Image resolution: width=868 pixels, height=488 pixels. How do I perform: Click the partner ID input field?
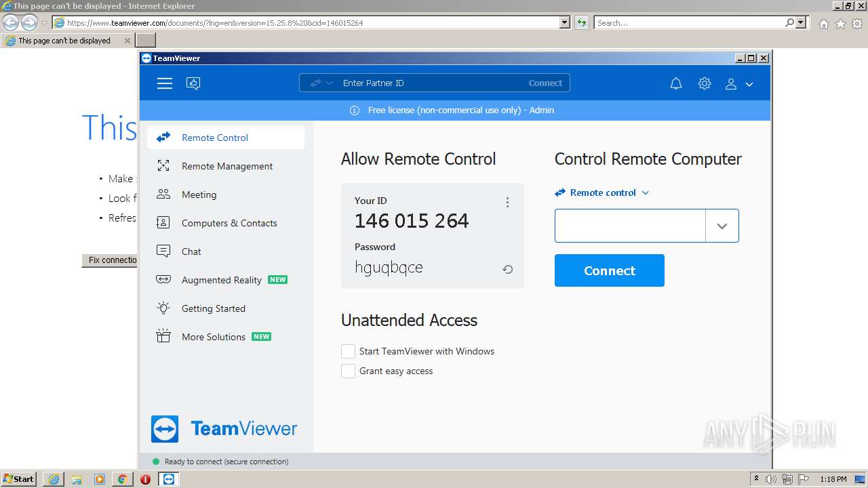pos(630,226)
